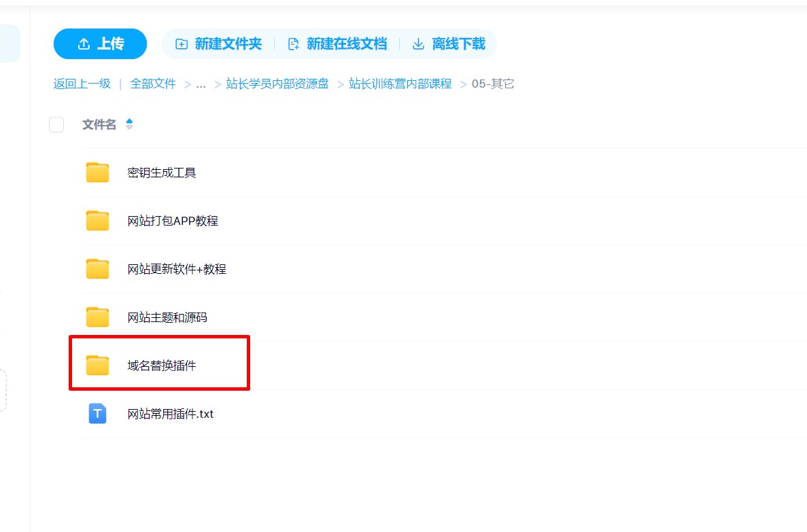Click 新建文件夹 to create a folder
Image resolution: width=807 pixels, height=532 pixels.
point(219,44)
